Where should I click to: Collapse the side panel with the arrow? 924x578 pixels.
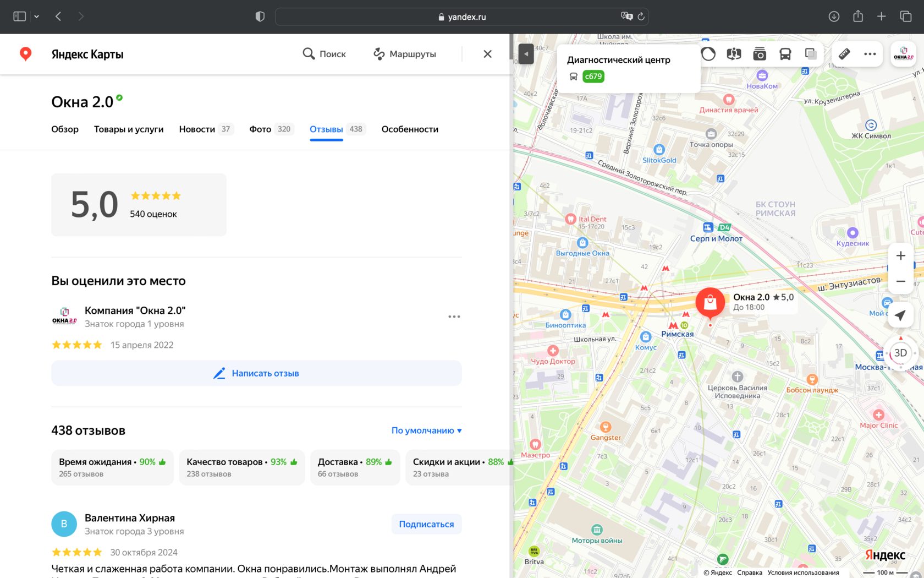526,54
